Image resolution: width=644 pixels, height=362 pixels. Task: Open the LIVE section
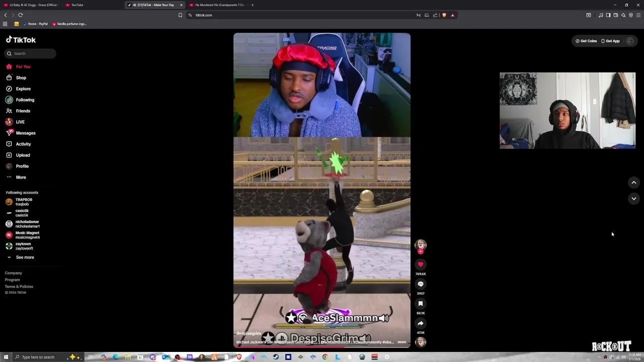tap(15, 122)
